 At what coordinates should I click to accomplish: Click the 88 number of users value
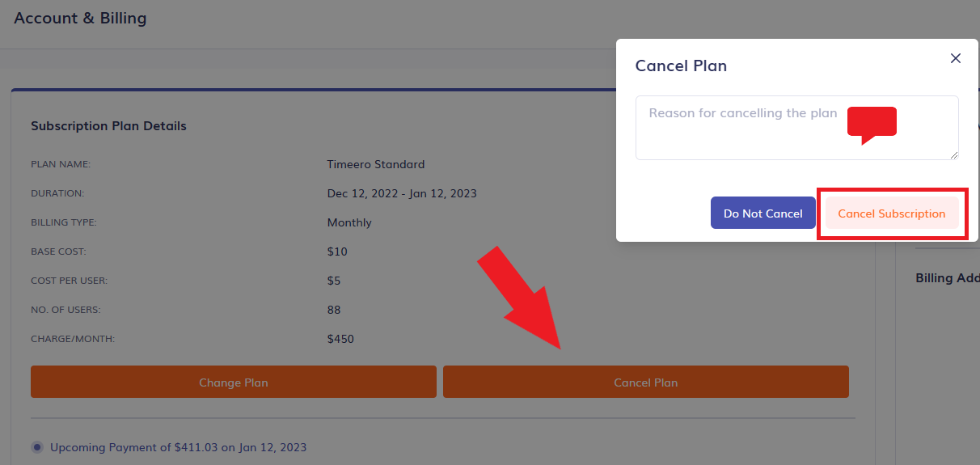334,310
